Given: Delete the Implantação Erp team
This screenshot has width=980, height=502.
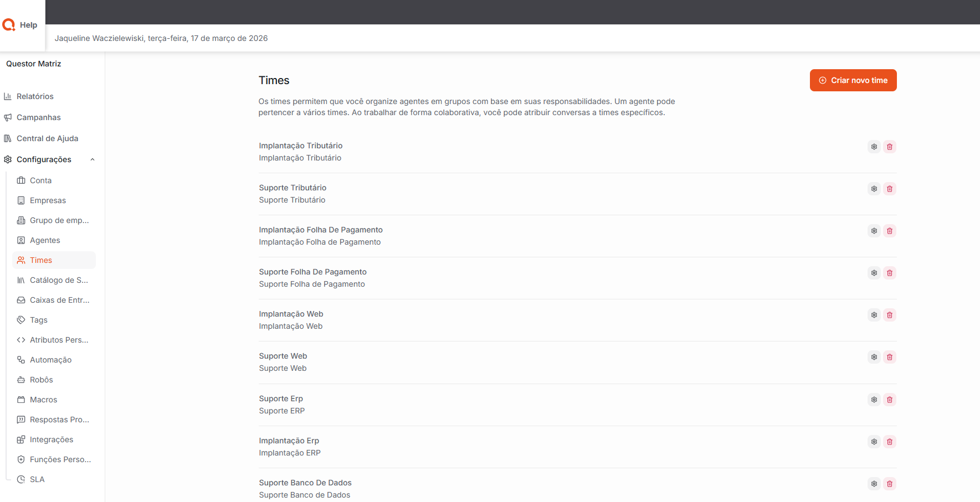Looking at the screenshot, I should click(889, 442).
